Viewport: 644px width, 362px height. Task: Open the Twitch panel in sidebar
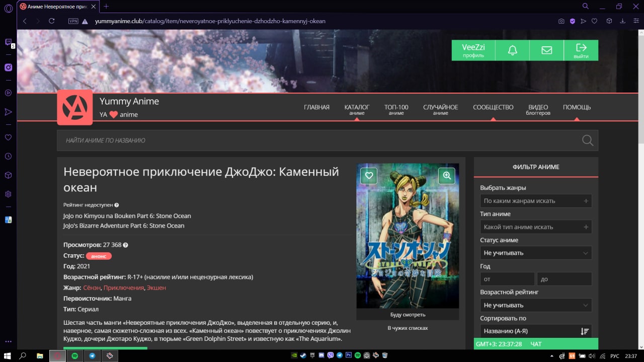coord(8,42)
